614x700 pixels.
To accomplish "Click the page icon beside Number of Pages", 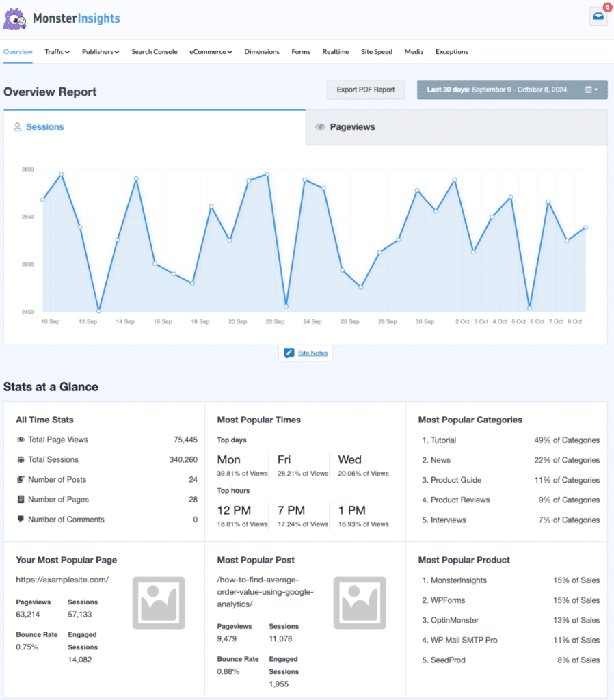I will [20, 499].
